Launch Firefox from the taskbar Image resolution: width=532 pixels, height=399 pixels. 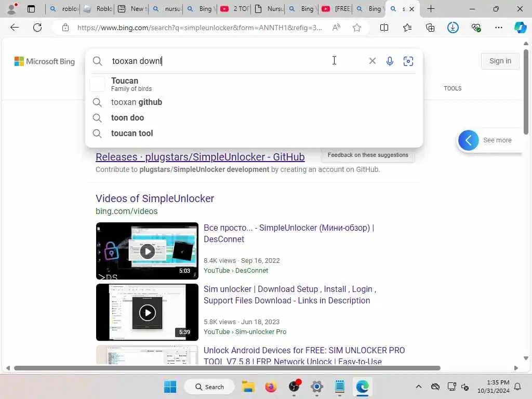[271, 387]
